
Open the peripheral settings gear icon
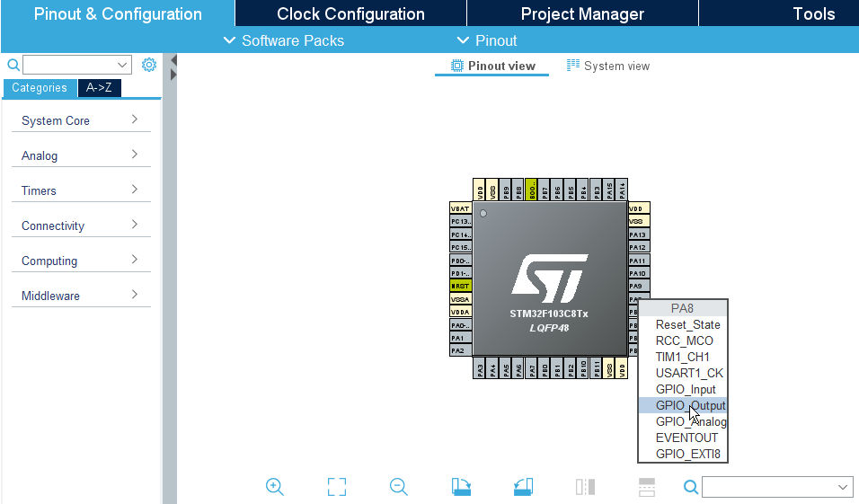coord(149,65)
